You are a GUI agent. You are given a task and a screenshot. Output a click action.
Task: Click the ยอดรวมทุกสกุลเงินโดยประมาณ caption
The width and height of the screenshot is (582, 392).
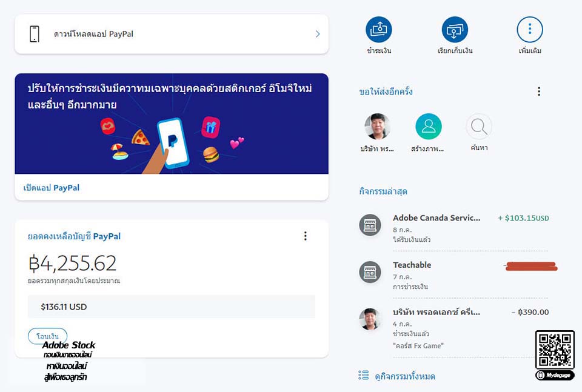tap(74, 281)
